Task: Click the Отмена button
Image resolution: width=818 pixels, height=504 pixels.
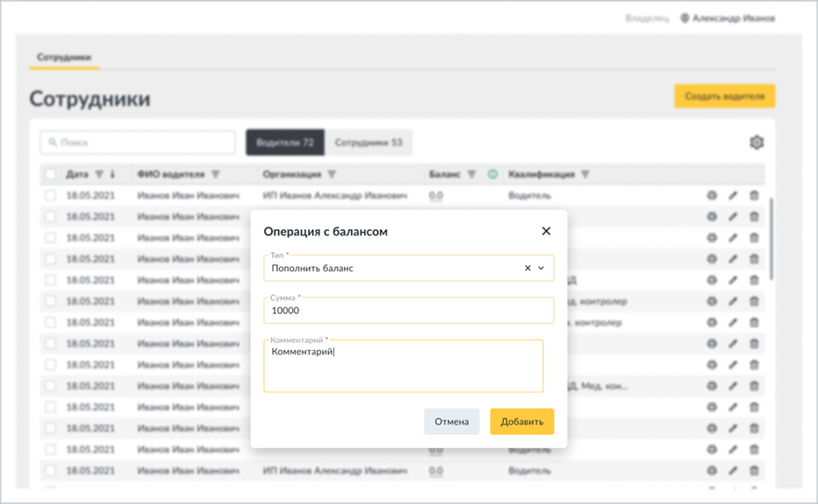Action: [x=451, y=422]
